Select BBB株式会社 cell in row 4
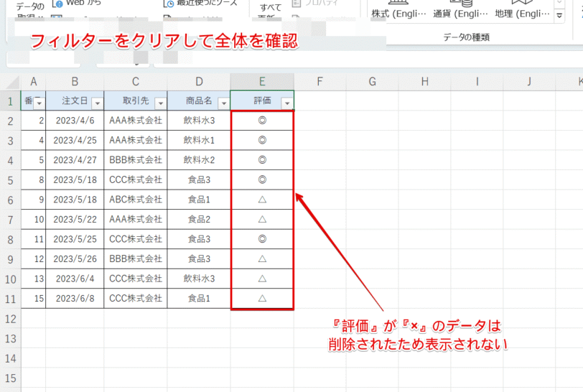 tap(136, 160)
